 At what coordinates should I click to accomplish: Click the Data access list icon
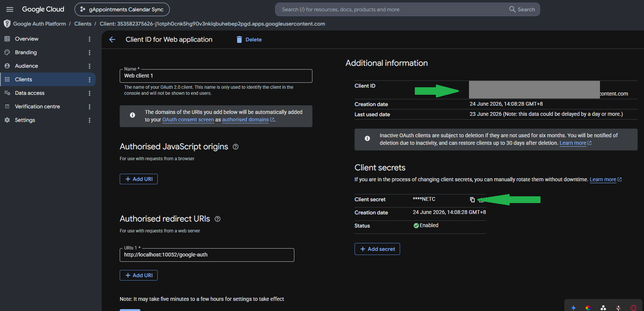[x=7, y=93]
